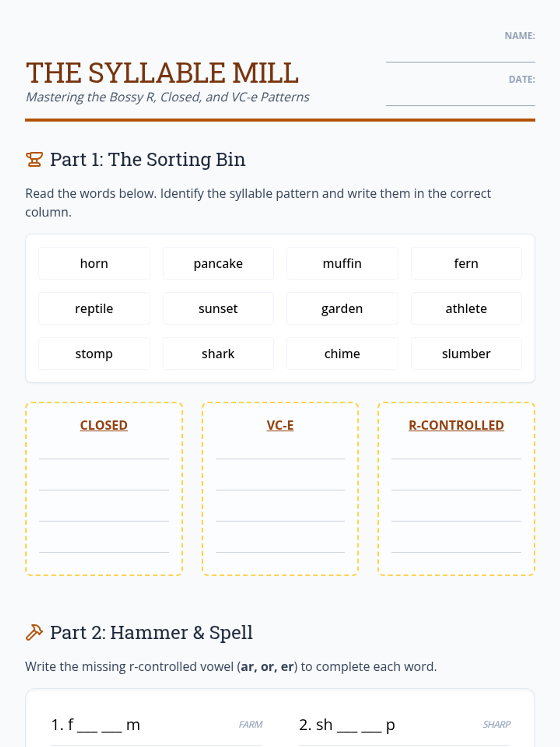This screenshot has width=560, height=747.
Task: Click last blank line under R-CONTROLLED
Action: click(456, 545)
